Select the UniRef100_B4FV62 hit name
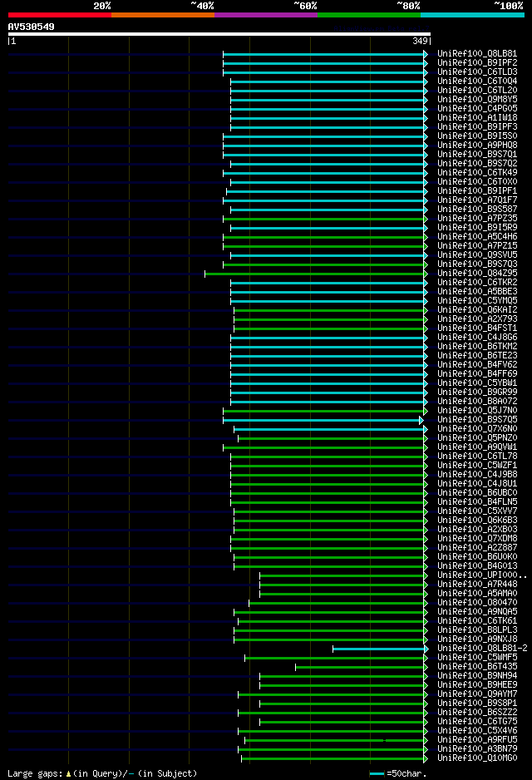 click(477, 364)
